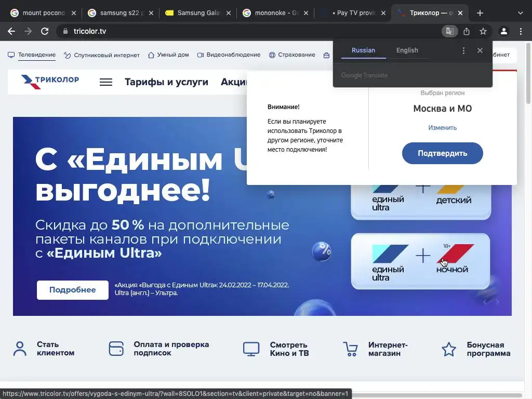Viewport: 532px width, 399px height.
Task: Close the 'mount pocono' tab
Action: [74, 13]
